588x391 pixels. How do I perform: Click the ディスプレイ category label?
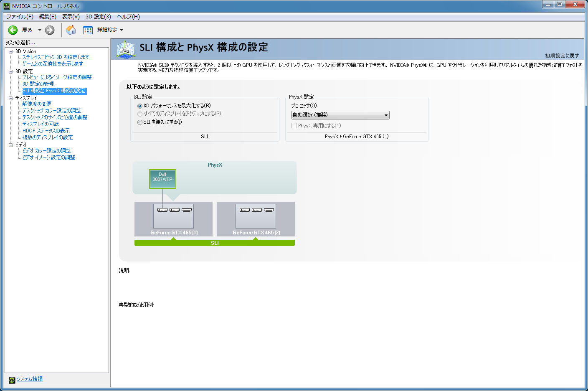pyautogui.click(x=26, y=98)
